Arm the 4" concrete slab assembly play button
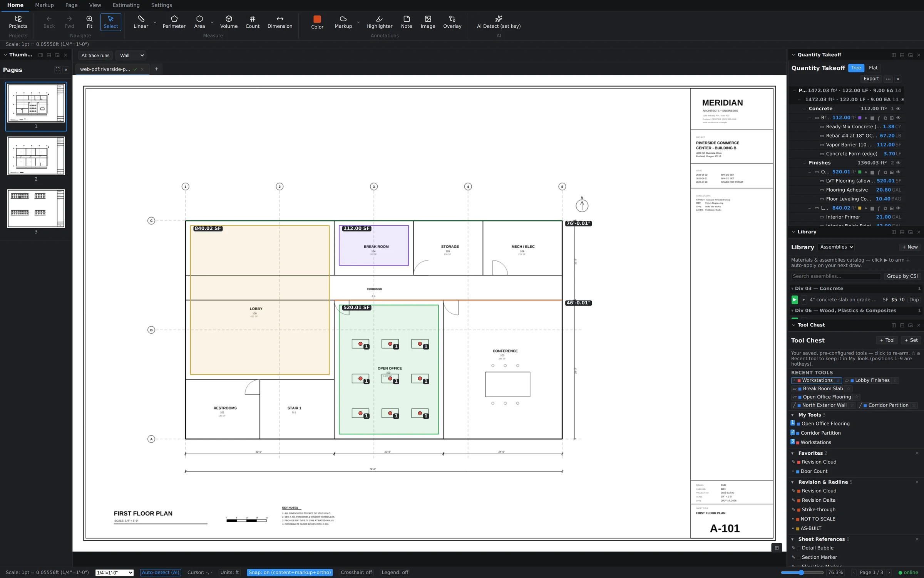 pyautogui.click(x=795, y=300)
